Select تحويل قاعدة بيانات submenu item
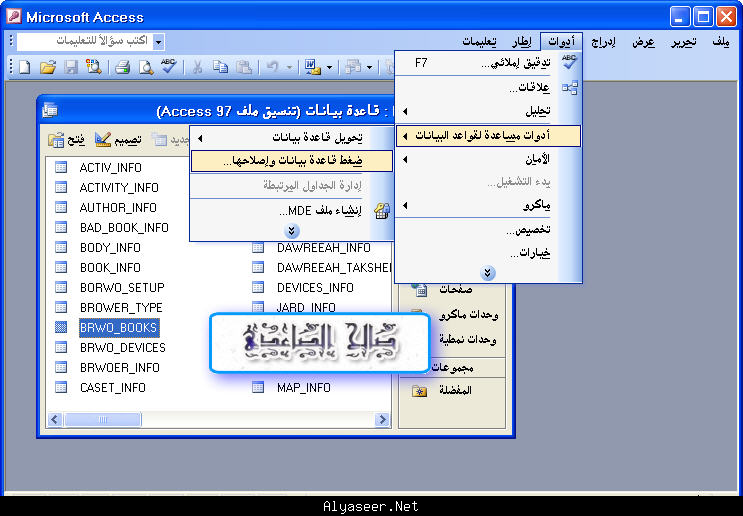The height and width of the screenshot is (516, 743). (291, 138)
